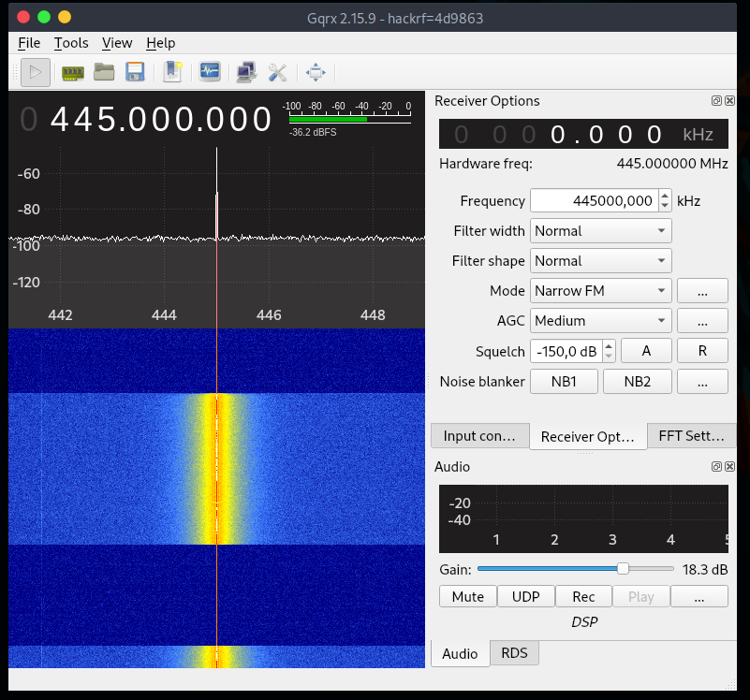
Task: Open the Filter width dropdown
Action: pos(600,230)
